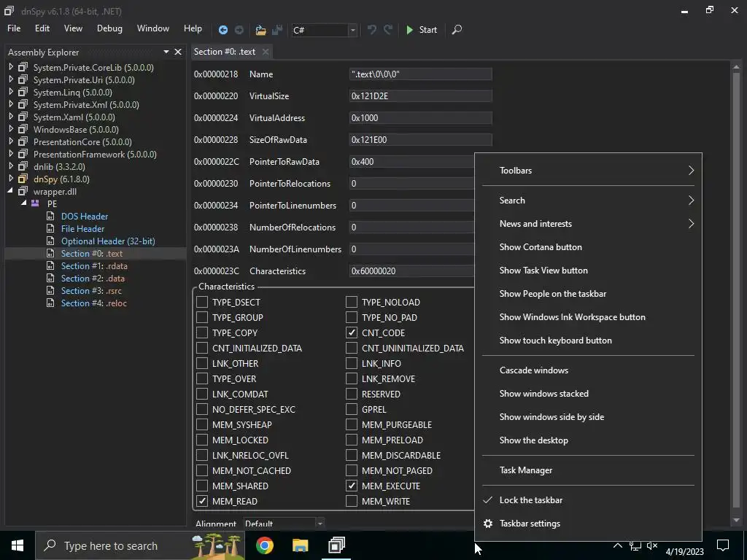This screenshot has width=747, height=560.
Task: Select Section #1: .rdata node
Action: coord(94,265)
